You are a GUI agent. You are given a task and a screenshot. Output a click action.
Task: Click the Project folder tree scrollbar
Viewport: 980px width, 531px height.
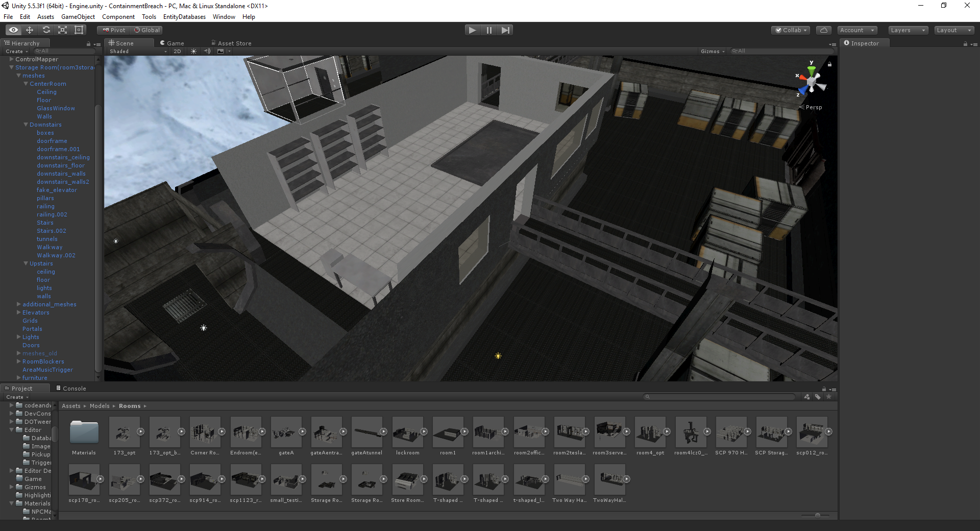coord(55,435)
